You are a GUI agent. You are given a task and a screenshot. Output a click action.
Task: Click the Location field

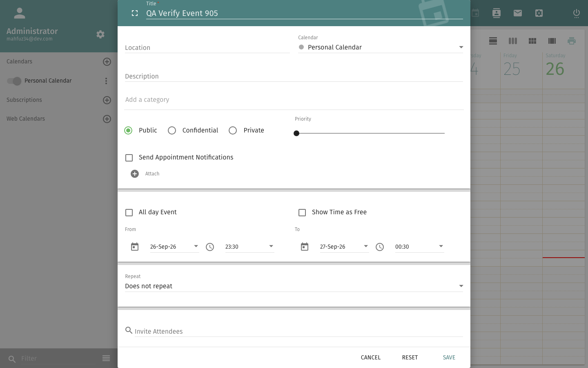point(207,47)
